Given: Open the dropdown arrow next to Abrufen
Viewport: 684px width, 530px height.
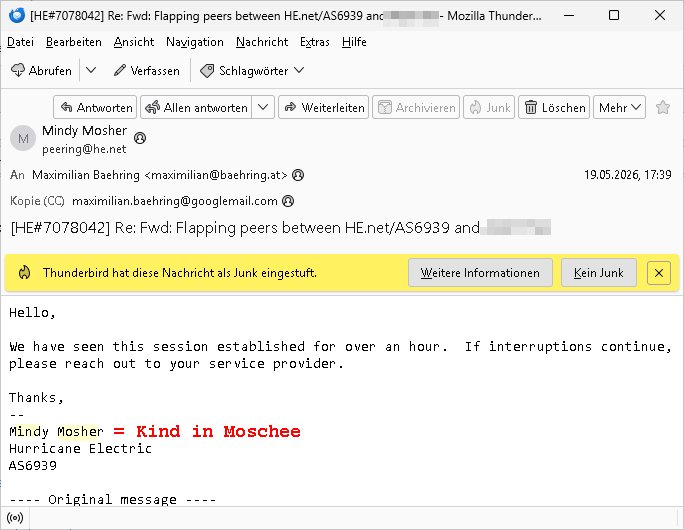Looking at the screenshot, I should [91, 70].
